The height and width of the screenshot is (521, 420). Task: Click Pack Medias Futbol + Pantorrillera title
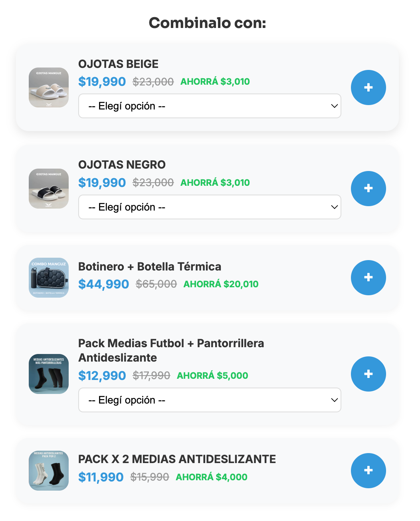[x=171, y=350]
